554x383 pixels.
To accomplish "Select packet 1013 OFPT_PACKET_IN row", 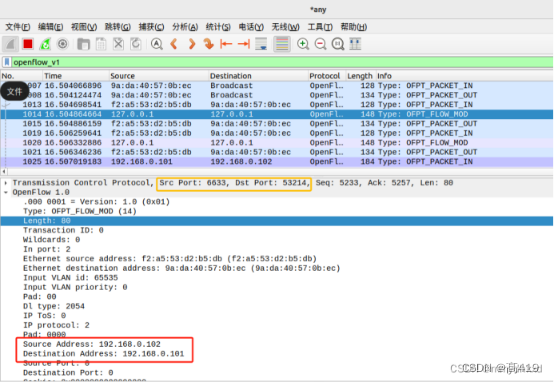I will (277, 105).
